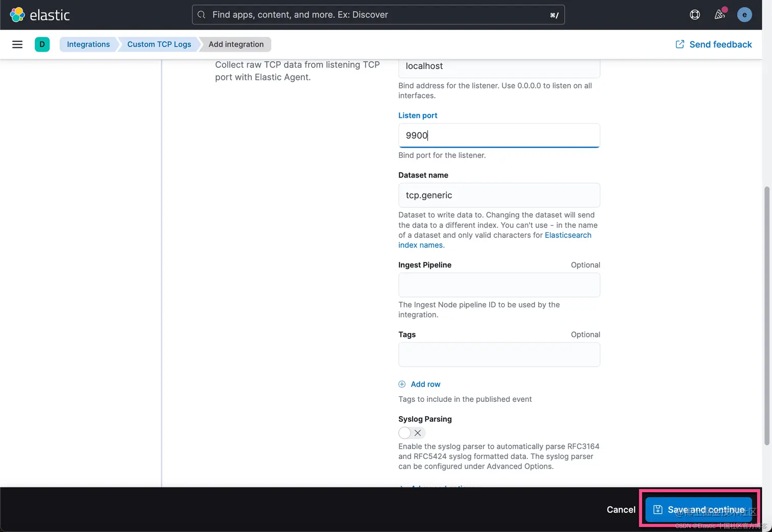772x532 pixels.
Task: Click the global search bar
Action: (x=378, y=15)
